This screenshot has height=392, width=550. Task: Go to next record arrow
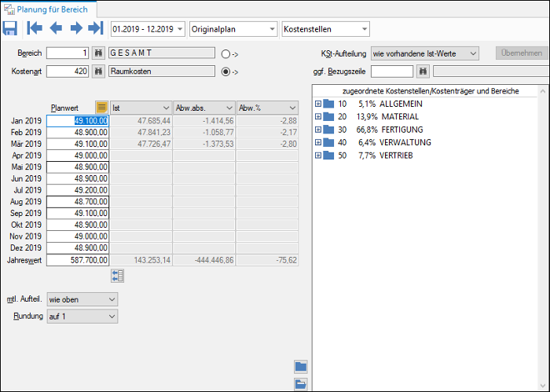coord(76,28)
